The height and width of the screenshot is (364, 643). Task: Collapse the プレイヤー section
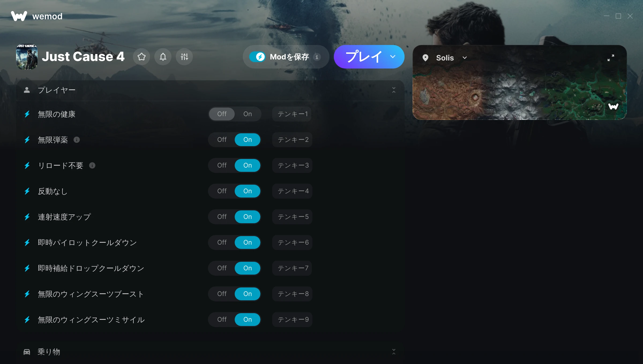(394, 90)
